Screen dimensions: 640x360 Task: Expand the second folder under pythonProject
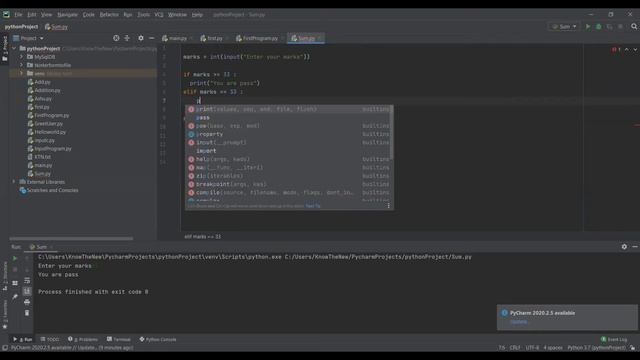click(x=22, y=65)
